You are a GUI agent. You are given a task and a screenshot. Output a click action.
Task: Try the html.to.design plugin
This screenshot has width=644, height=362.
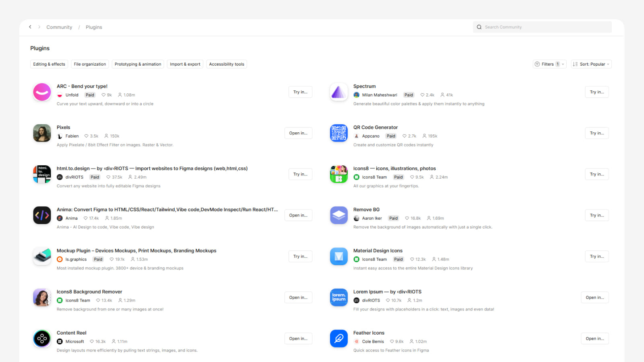coord(300,174)
